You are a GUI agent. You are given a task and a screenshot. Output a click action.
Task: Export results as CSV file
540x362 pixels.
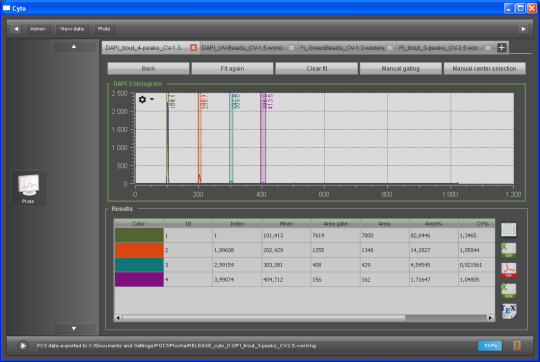(508, 250)
